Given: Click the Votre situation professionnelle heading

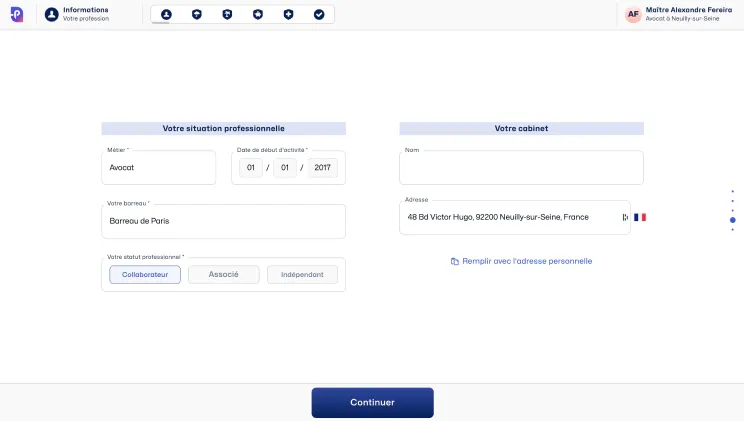Looking at the screenshot, I should tap(223, 128).
